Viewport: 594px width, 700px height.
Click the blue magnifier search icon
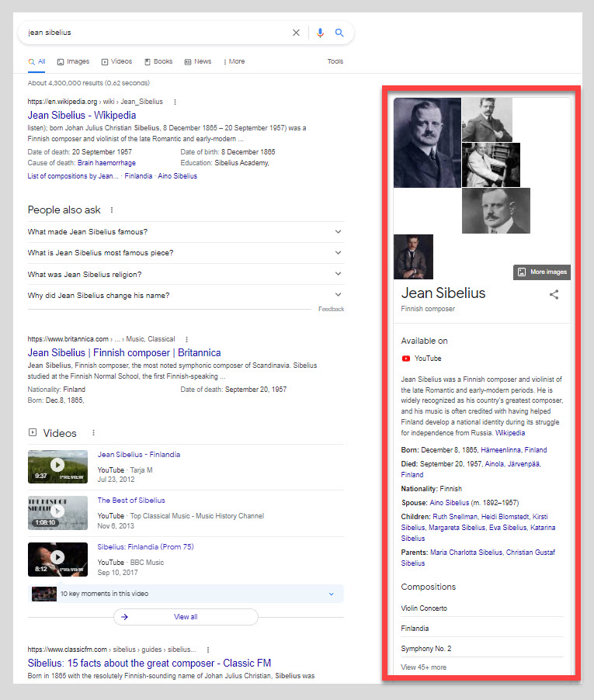(339, 33)
